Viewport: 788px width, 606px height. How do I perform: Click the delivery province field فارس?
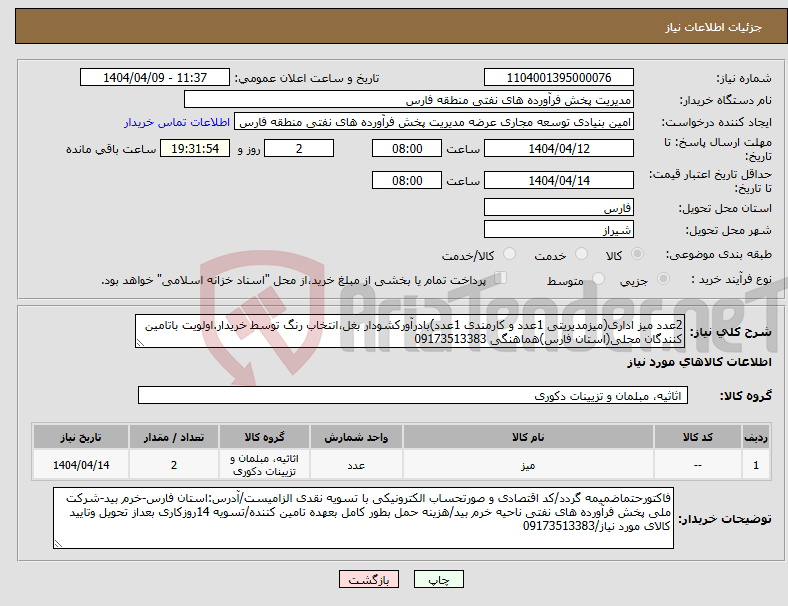click(559, 208)
